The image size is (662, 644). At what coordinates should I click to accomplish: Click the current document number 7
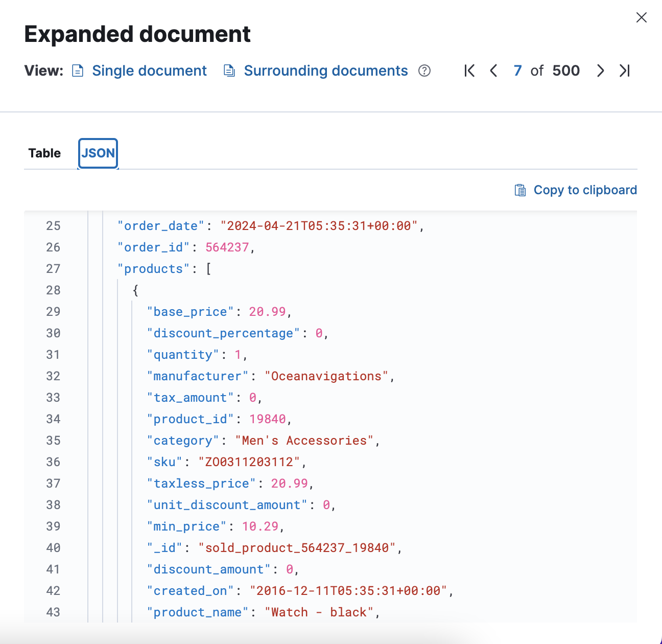(517, 71)
